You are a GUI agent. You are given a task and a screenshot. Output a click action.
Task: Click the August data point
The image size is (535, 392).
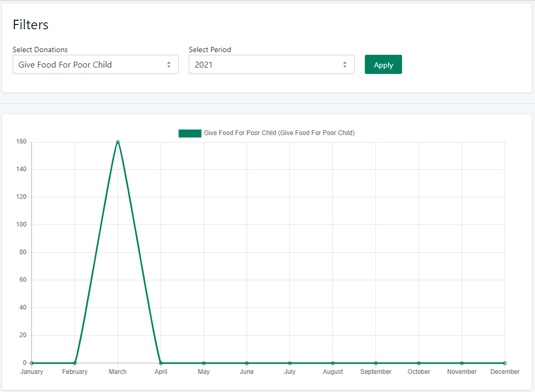click(x=333, y=363)
